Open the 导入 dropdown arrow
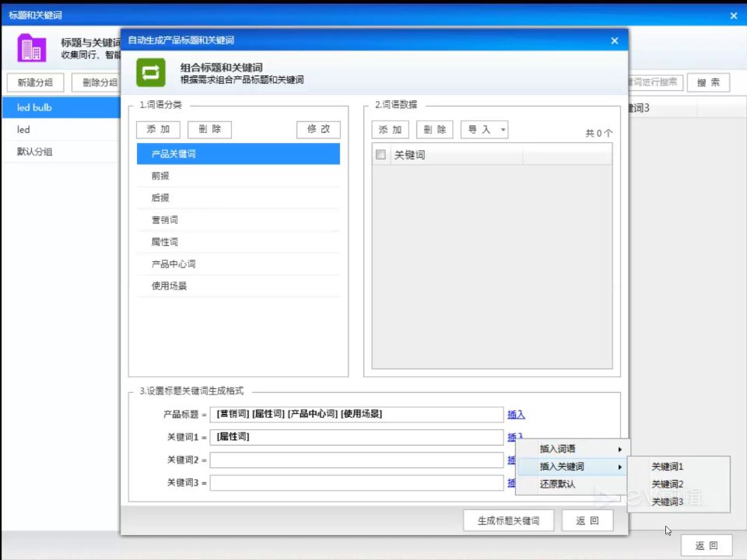 (x=503, y=130)
